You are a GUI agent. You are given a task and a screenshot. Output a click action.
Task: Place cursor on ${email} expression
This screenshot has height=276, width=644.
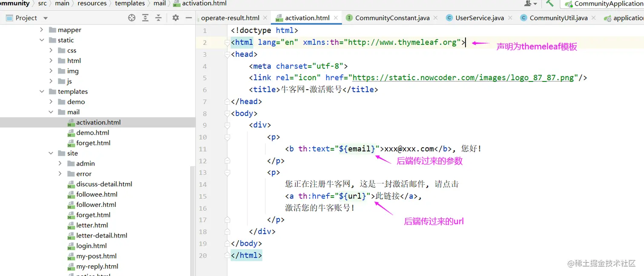point(357,149)
